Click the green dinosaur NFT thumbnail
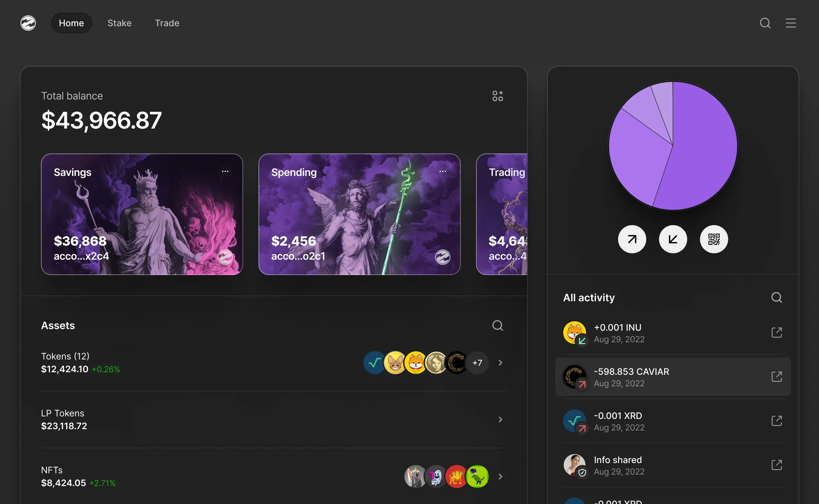 [477, 477]
